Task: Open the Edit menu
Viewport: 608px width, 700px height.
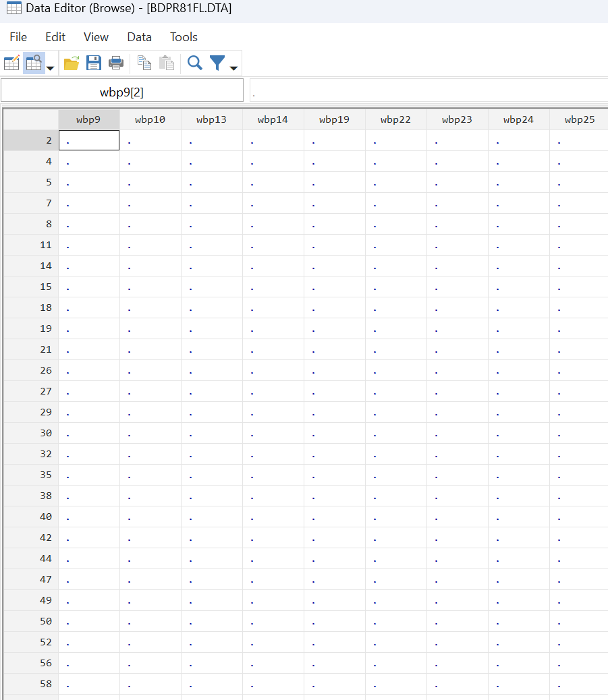Action: point(55,37)
